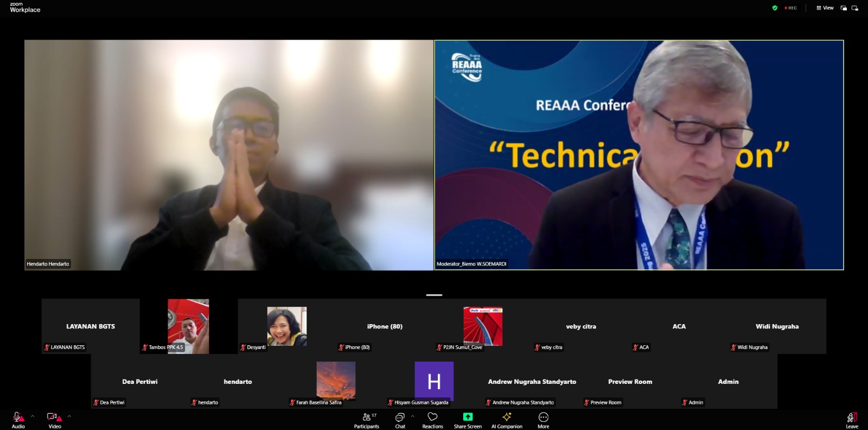Click the green Share Screen icon
This screenshot has height=430, width=868.
click(468, 417)
